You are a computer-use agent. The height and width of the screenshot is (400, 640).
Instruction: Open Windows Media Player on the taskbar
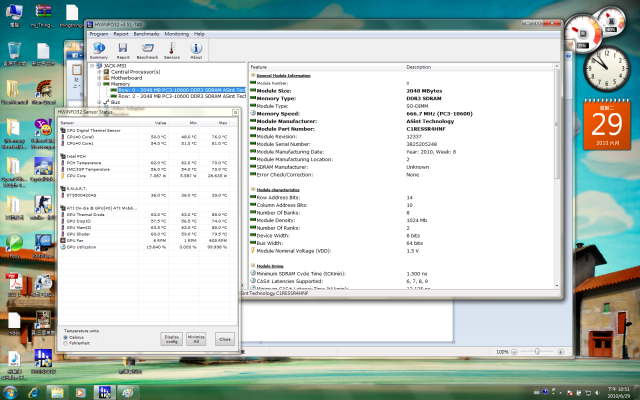80,393
